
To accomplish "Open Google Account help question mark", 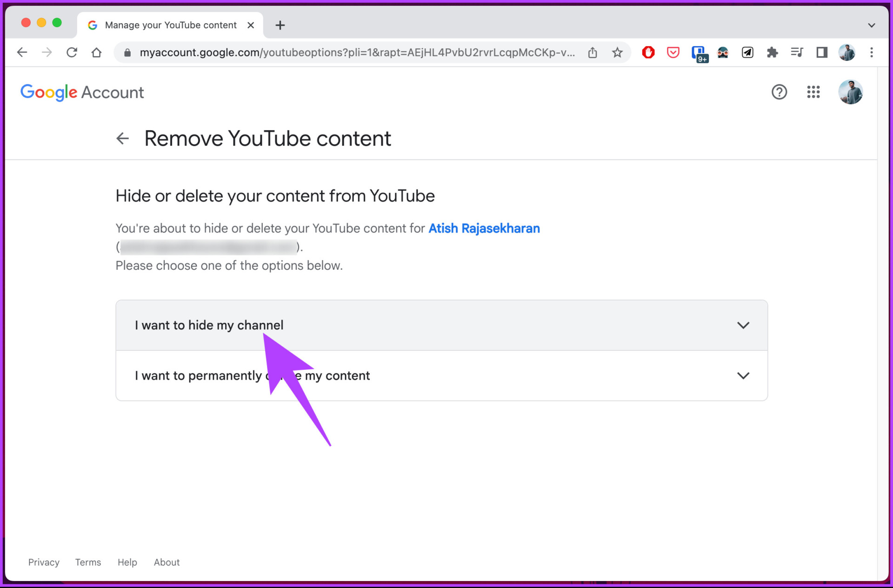I will coord(779,92).
